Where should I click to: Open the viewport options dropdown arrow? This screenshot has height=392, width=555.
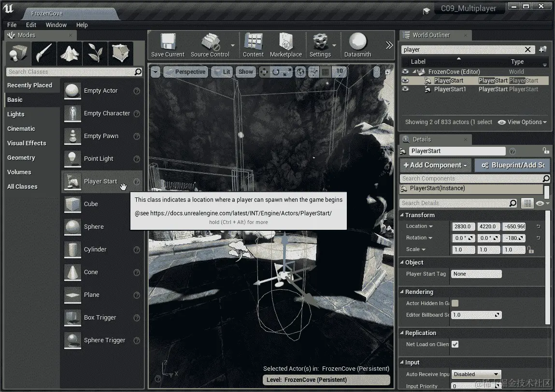[156, 72]
